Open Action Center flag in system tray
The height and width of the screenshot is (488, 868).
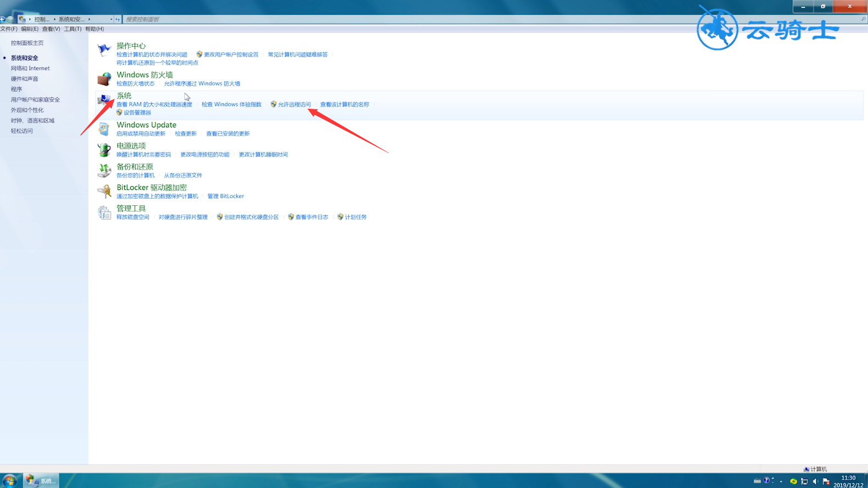point(826,481)
